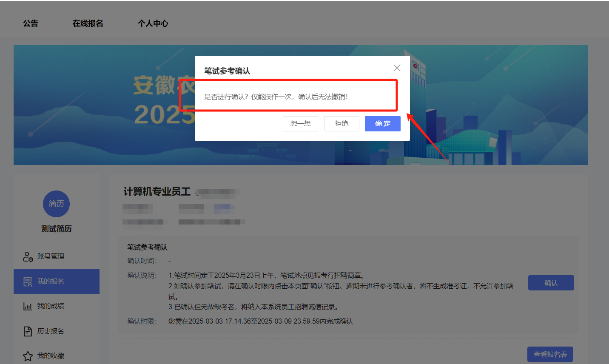Select the 我的报名 form icon in sidebar
This screenshot has width=609, height=364.
tap(27, 281)
